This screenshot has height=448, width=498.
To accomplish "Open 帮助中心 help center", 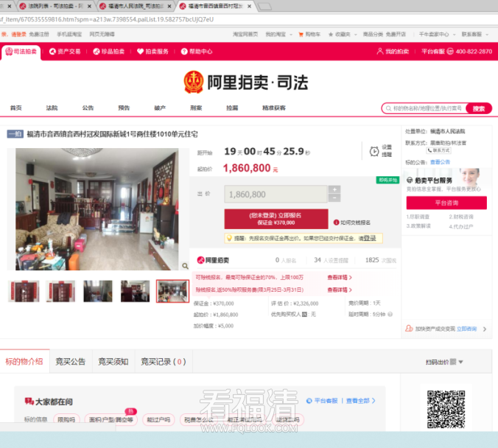I will (197, 52).
